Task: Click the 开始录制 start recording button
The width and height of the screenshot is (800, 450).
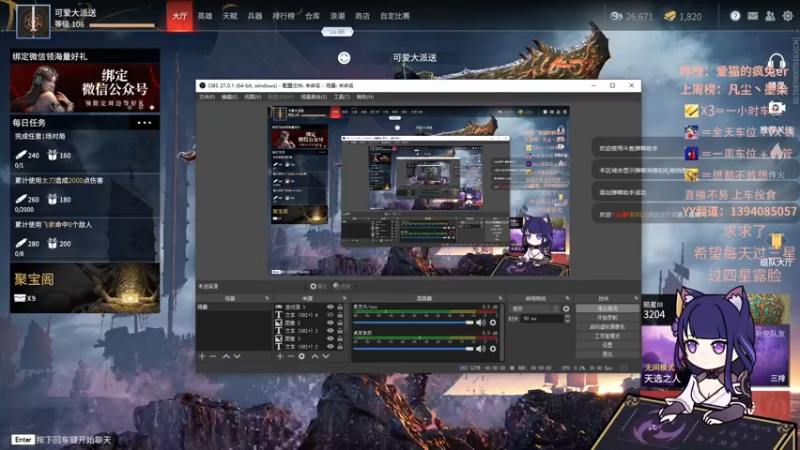Action: tap(607, 318)
